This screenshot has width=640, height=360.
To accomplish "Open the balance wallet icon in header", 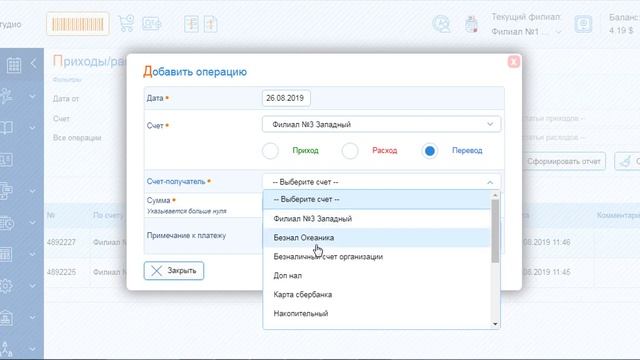I will tap(583, 24).
